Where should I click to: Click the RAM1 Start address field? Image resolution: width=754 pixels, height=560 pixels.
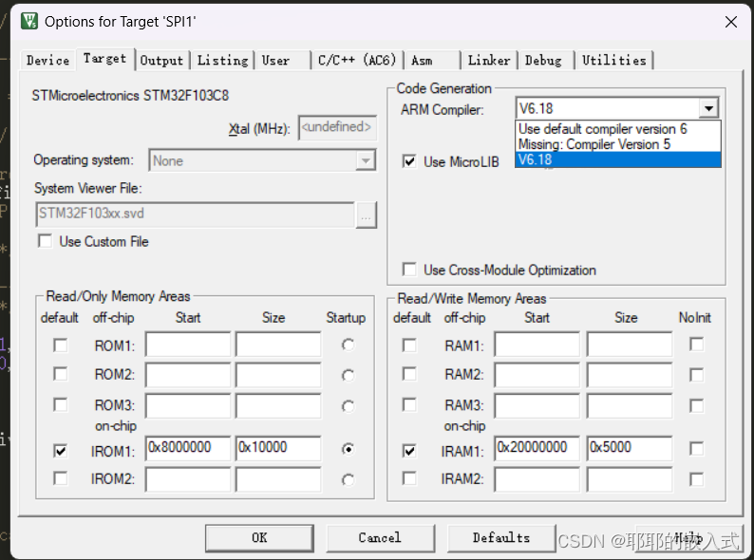coord(537,345)
